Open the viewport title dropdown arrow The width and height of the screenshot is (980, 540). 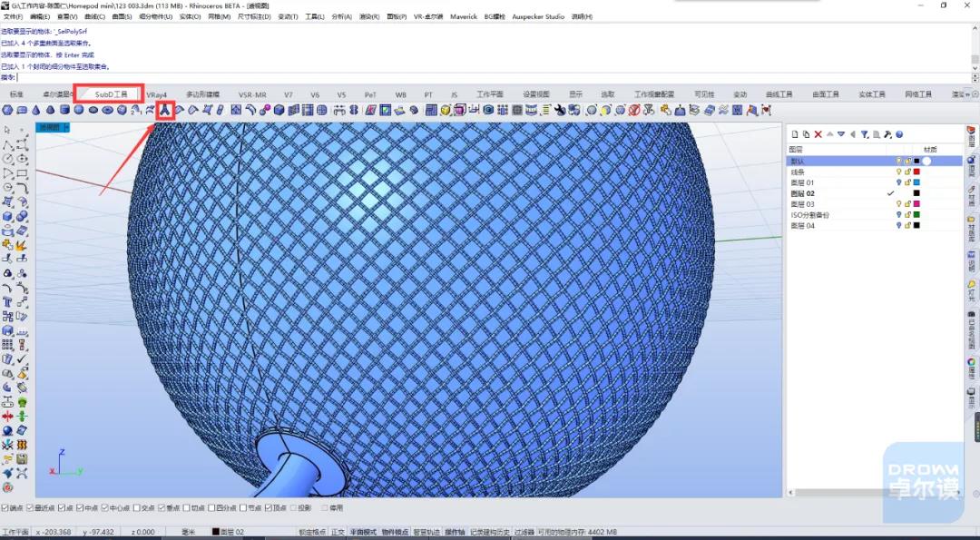coord(66,127)
